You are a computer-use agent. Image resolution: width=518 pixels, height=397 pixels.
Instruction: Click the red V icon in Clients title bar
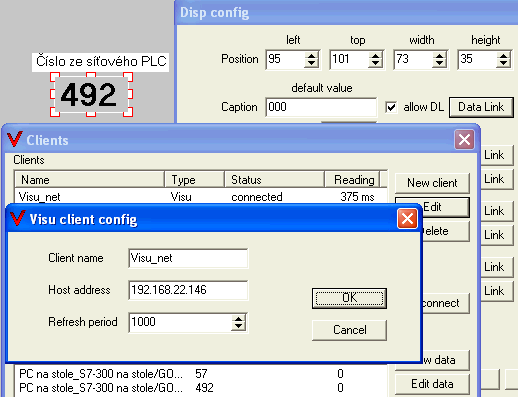(15, 139)
